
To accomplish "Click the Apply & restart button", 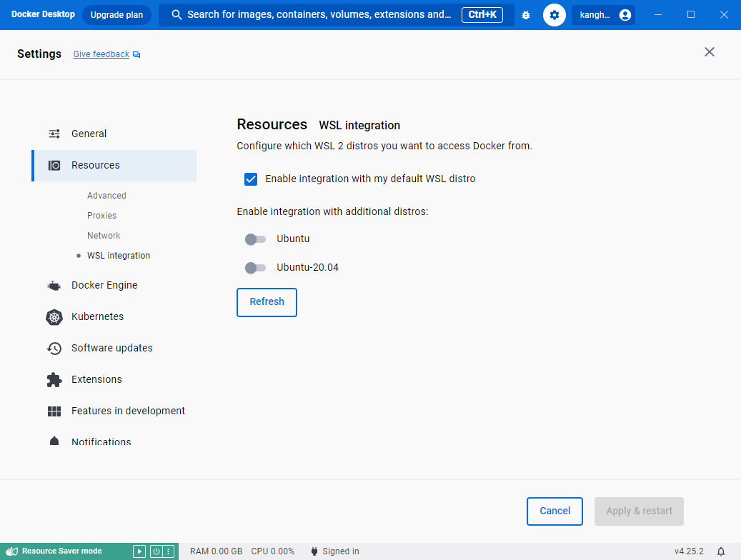I will [638, 511].
